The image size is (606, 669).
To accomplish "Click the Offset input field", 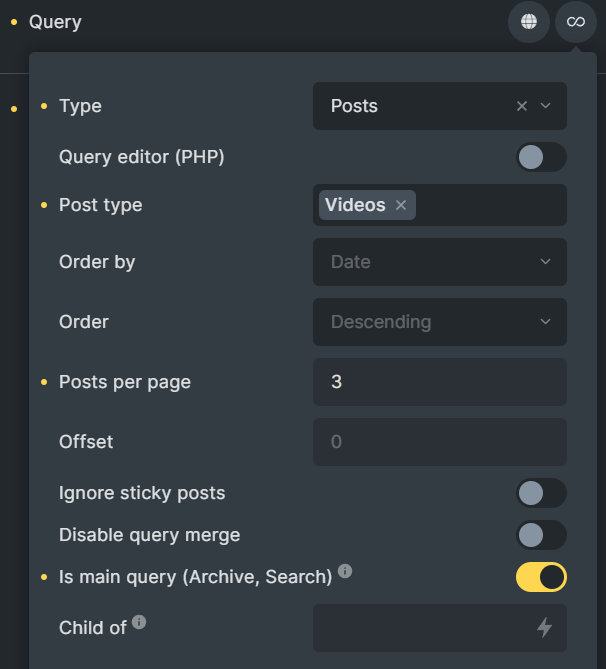I will (x=440, y=442).
